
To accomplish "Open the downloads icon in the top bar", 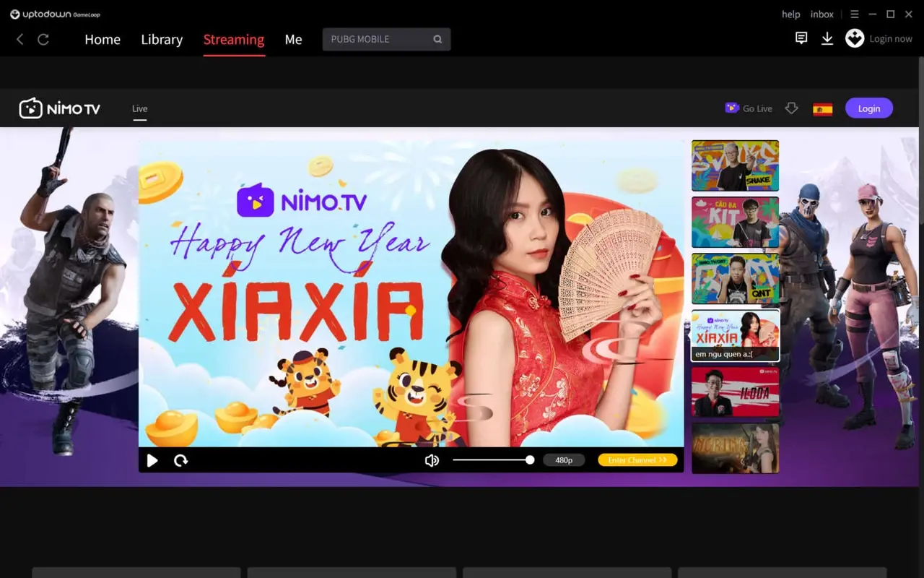I will tap(827, 38).
